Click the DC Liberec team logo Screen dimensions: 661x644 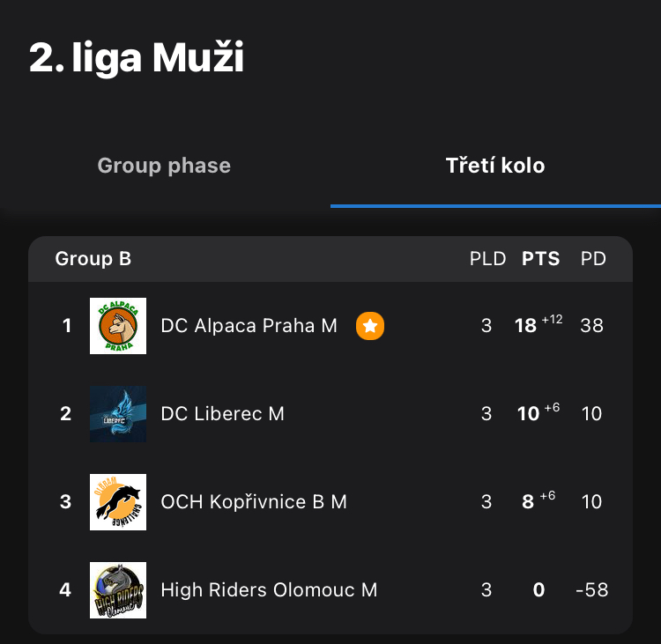[118, 414]
